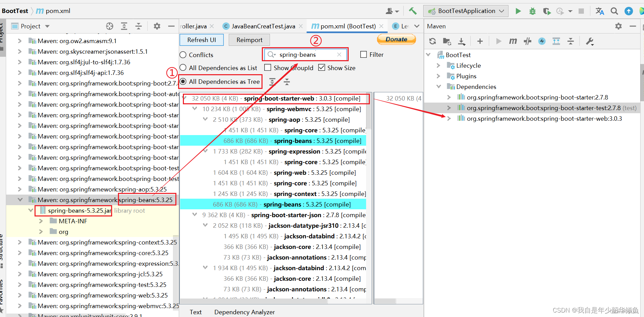This screenshot has height=317, width=644.
Task: Download sources and documentation icon
Action: click(461, 41)
